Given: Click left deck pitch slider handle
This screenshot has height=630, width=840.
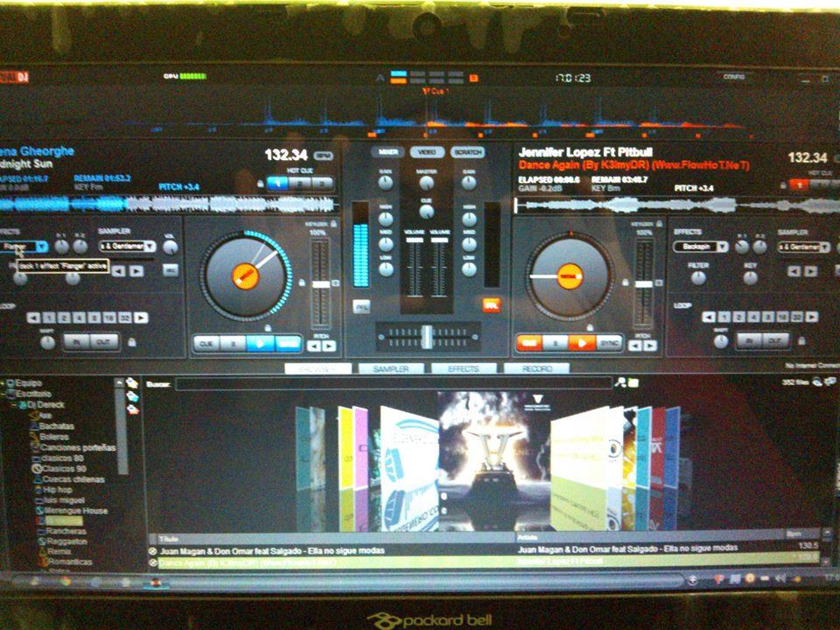Looking at the screenshot, I should coord(321,283).
